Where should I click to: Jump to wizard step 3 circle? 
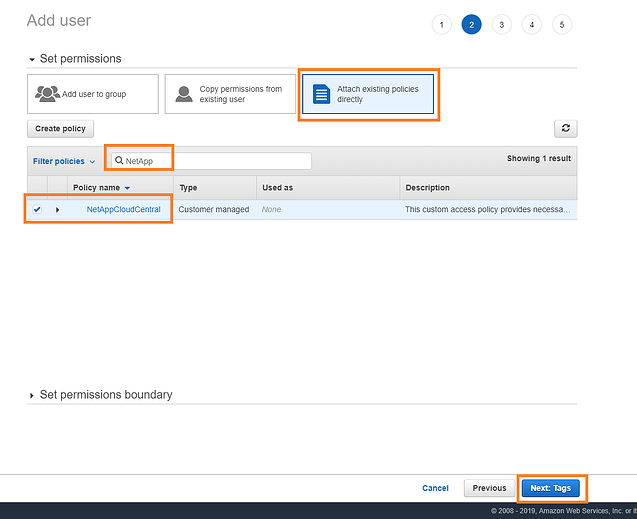501,25
